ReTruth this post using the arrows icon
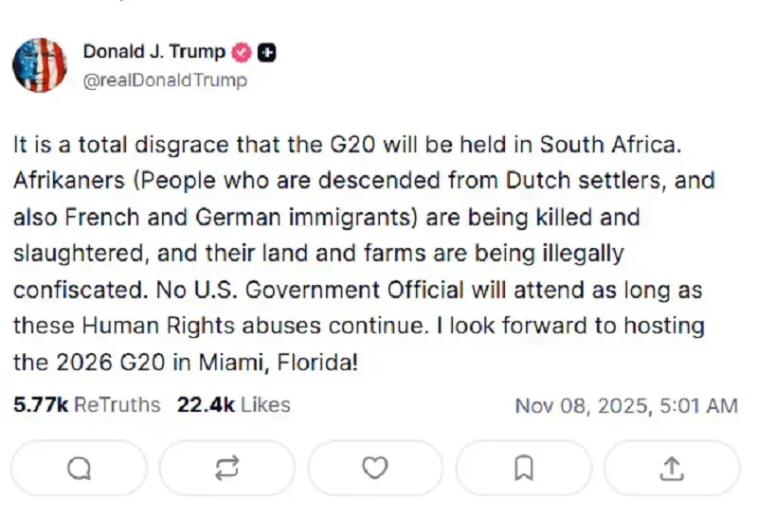This screenshot has height=532, width=758. pyautogui.click(x=227, y=468)
